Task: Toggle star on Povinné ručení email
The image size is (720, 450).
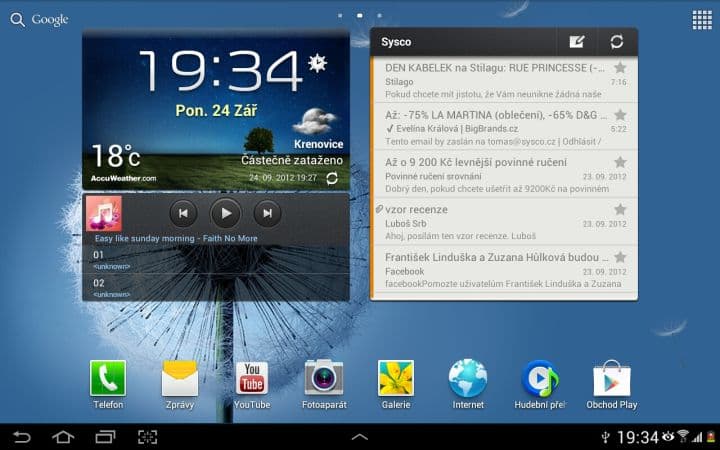Action: [x=620, y=162]
